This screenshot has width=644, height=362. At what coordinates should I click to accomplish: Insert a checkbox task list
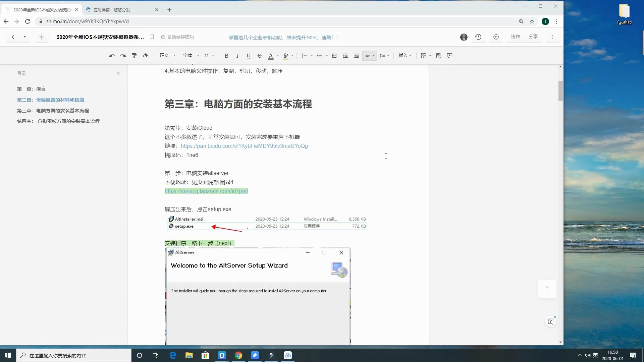334,56
